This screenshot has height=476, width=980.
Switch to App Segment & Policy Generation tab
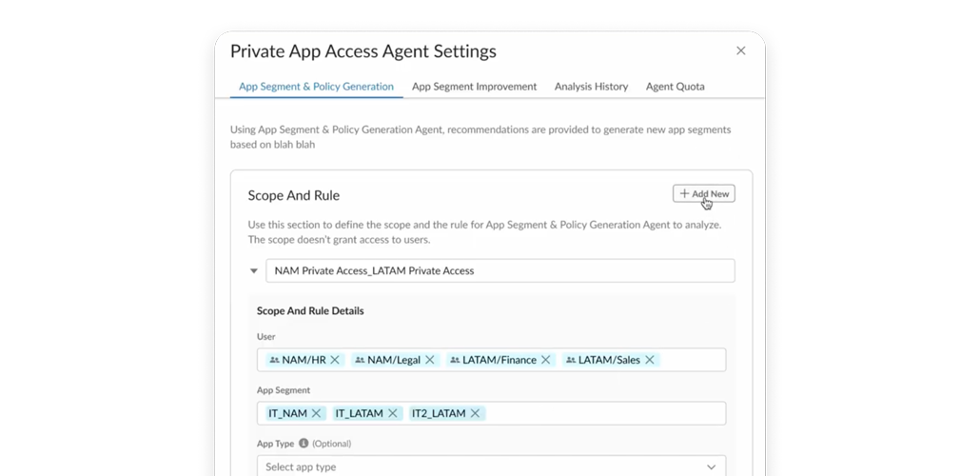point(316,87)
